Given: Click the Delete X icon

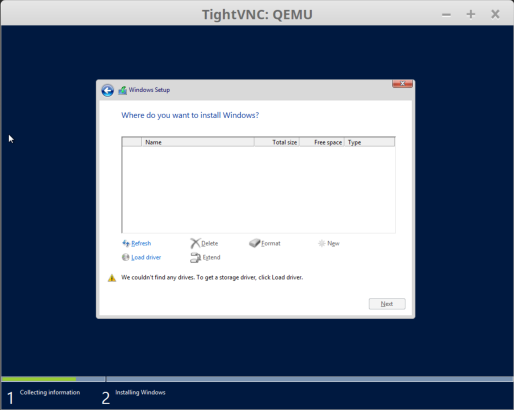Looking at the screenshot, I should pos(195,243).
